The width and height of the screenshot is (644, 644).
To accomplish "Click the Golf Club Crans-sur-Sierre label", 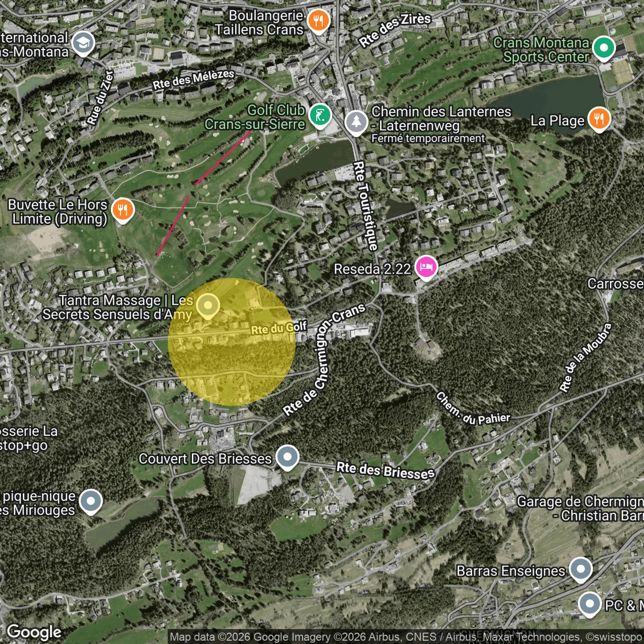I will point(255,117).
